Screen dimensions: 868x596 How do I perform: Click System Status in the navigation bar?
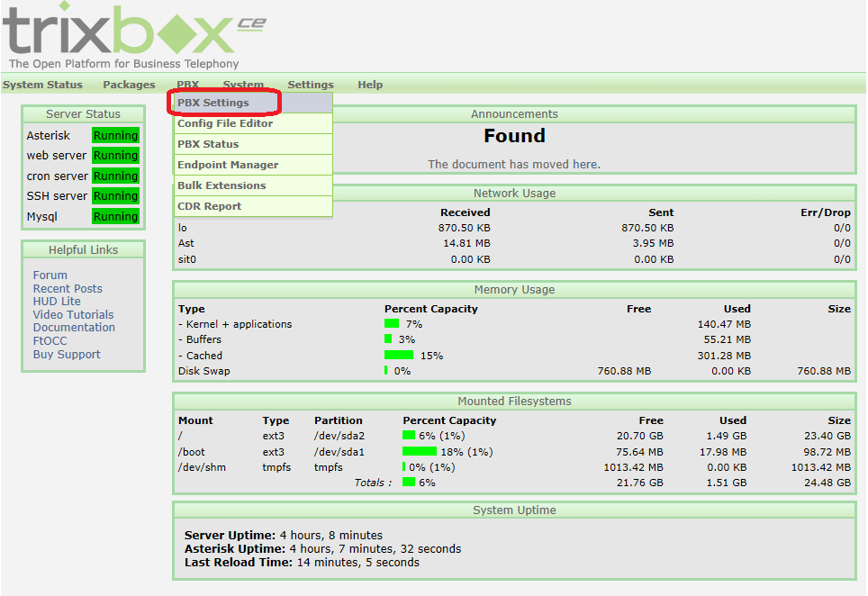coord(42,85)
